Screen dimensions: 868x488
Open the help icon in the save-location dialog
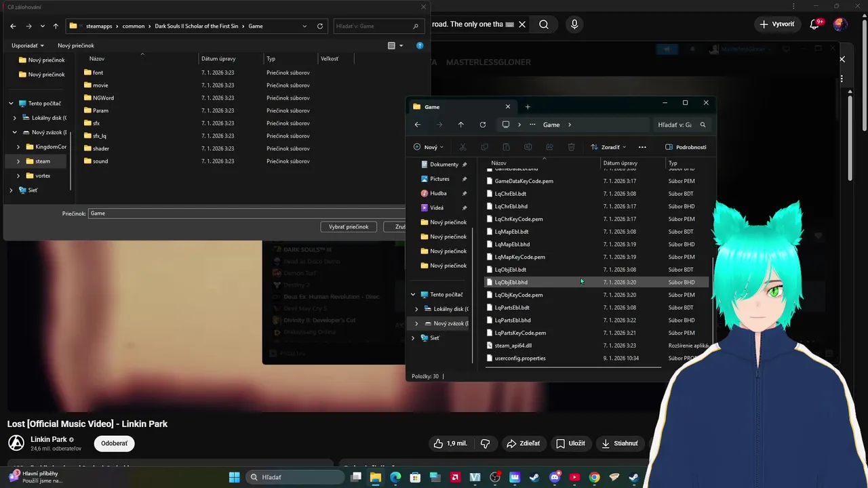[x=420, y=45]
